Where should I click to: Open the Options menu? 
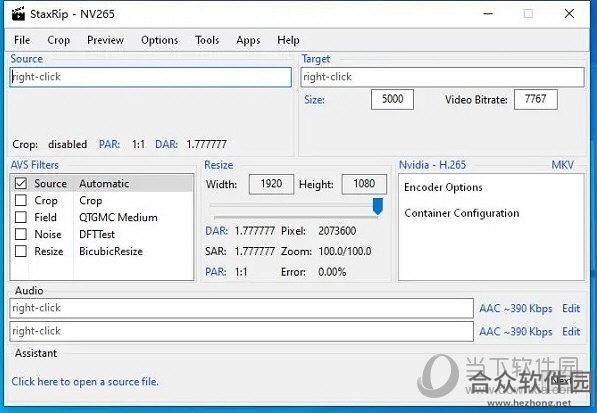(160, 40)
